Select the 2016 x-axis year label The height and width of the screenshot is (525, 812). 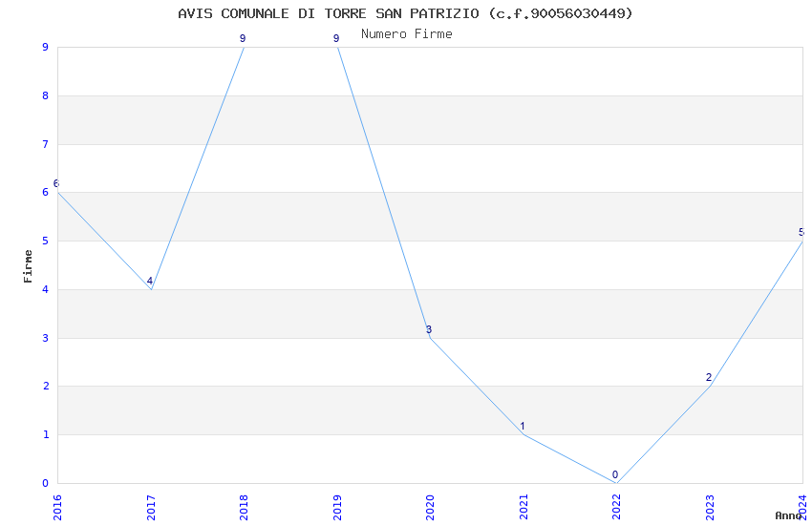57,508
